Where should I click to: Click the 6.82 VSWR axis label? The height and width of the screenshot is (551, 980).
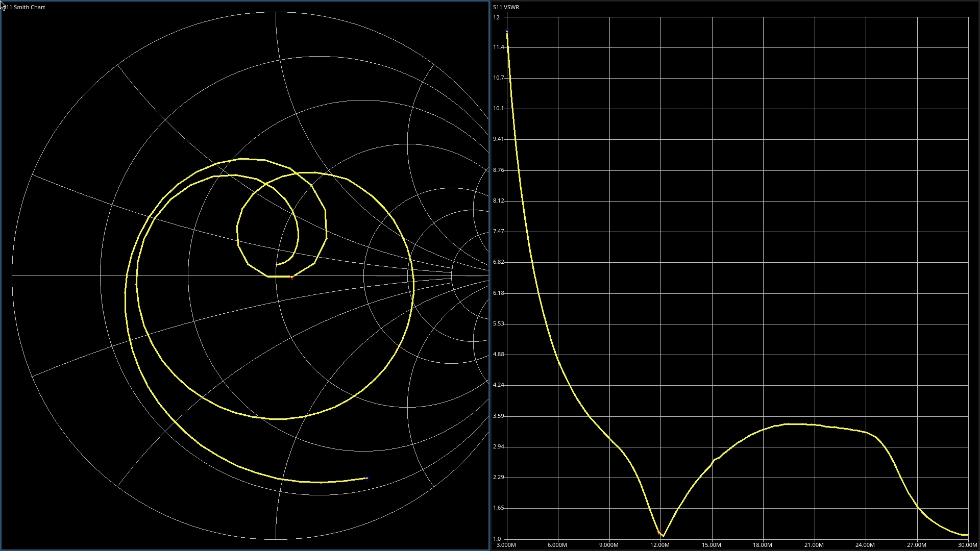498,262
